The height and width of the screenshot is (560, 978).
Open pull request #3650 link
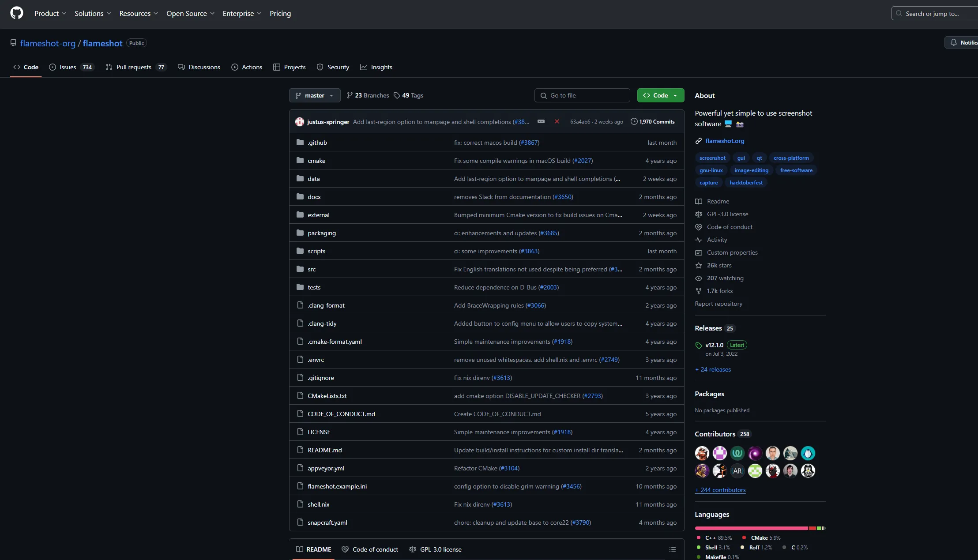click(563, 197)
